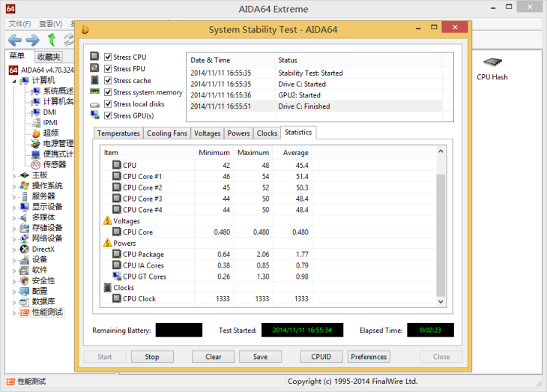Viewport: 547px width, 392px height.
Task: Switch to the Cooling Fans tab
Action: [167, 133]
